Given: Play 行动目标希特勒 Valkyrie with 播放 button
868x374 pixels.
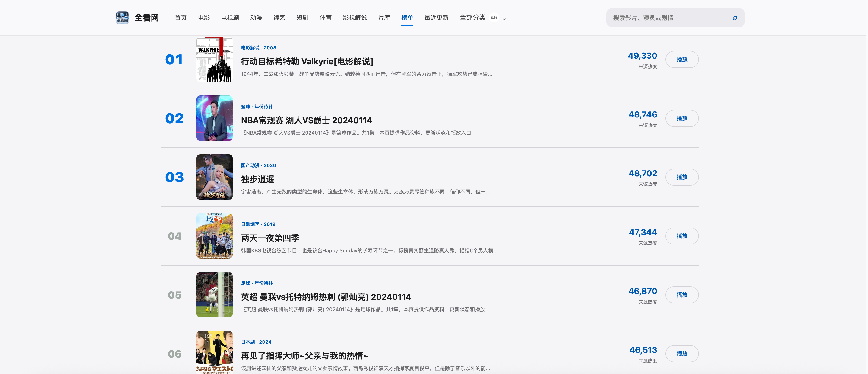Looking at the screenshot, I should tap(682, 59).
